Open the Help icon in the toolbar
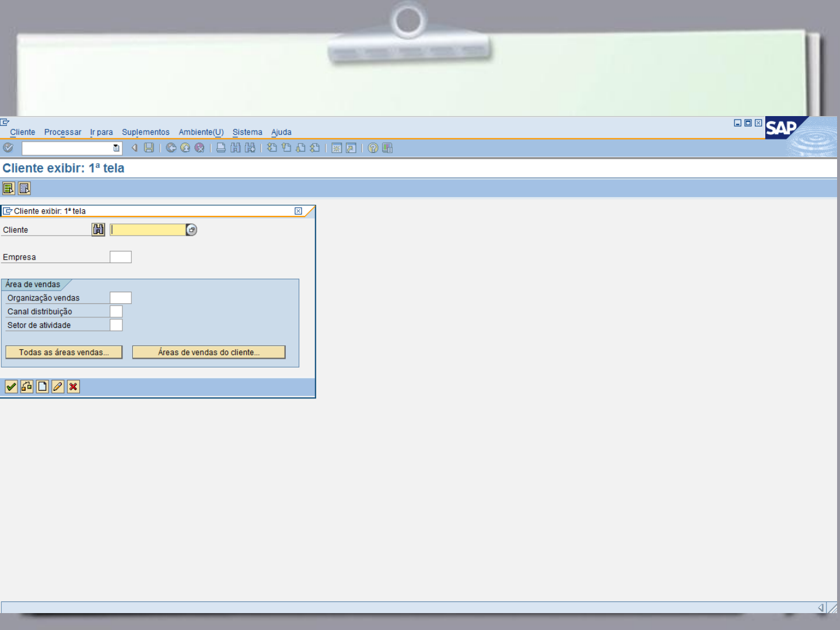840x630 pixels. tap(372, 148)
